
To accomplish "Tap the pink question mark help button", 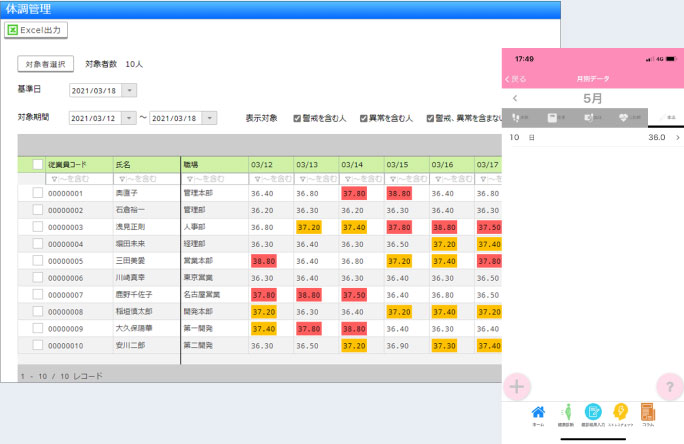I will pos(668,386).
